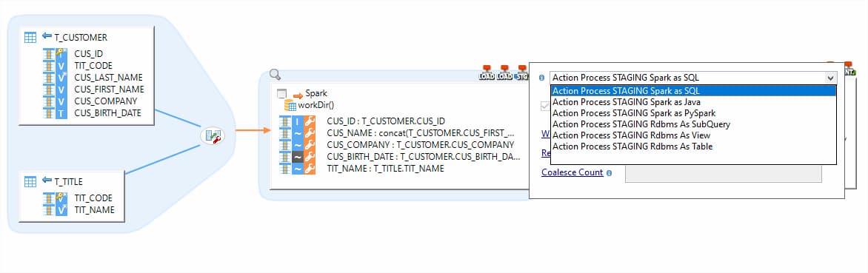Screen dimensions: 868x273
Task: Click the wrench icon on Spark TIT_NAME row
Action: pyautogui.click(x=310, y=169)
